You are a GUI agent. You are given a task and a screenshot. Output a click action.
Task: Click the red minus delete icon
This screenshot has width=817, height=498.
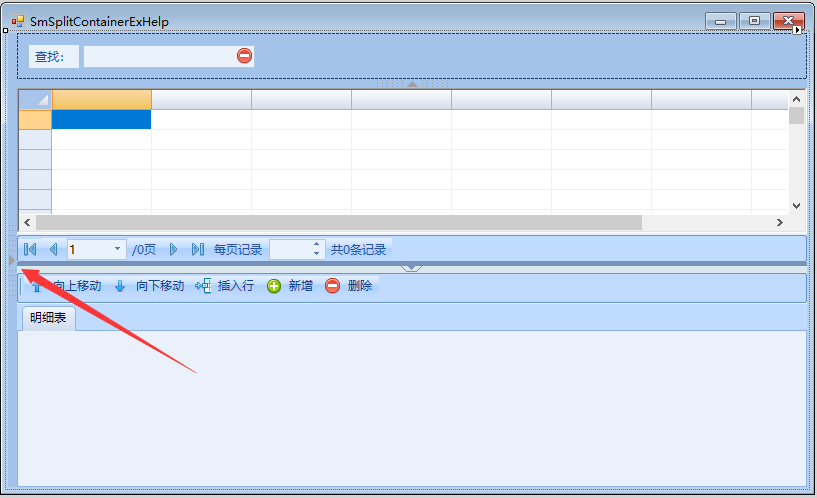[x=332, y=285]
